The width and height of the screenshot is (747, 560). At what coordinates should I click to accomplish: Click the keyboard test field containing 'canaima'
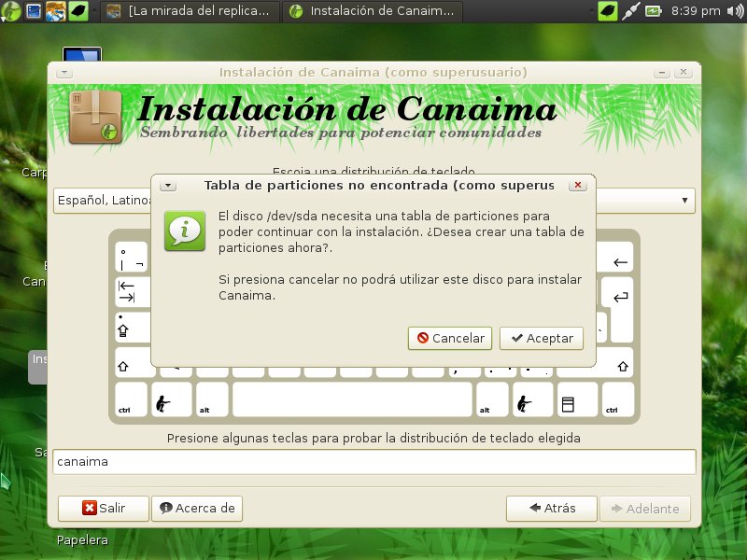pyautogui.click(x=373, y=462)
